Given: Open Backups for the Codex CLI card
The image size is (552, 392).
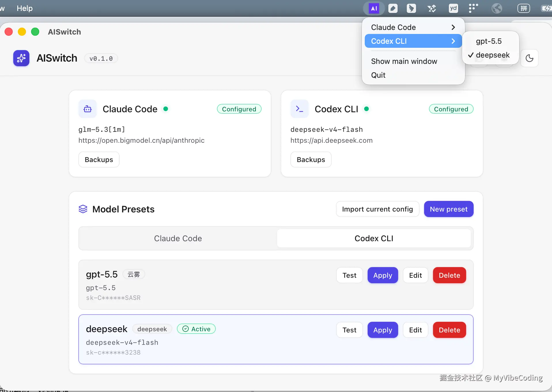Looking at the screenshot, I should 311,159.
